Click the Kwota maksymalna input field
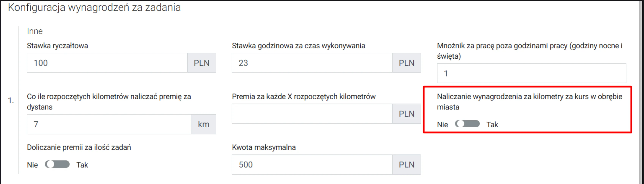 point(312,165)
